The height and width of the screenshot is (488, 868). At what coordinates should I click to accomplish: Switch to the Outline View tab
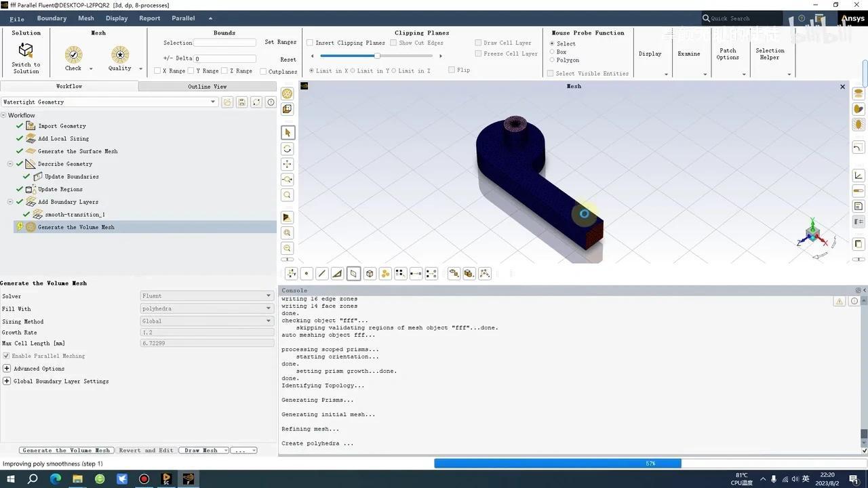click(207, 87)
